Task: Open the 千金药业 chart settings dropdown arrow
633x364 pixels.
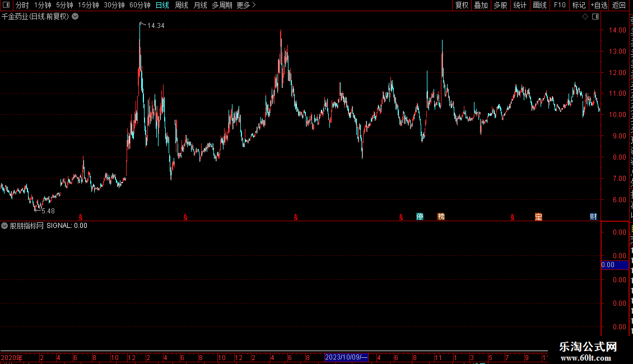Action: pos(75,17)
